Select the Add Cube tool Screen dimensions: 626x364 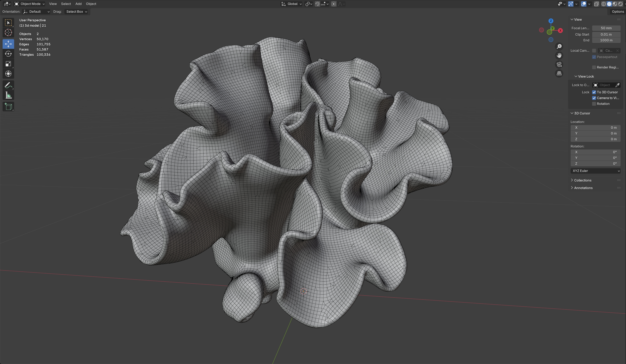pos(8,107)
